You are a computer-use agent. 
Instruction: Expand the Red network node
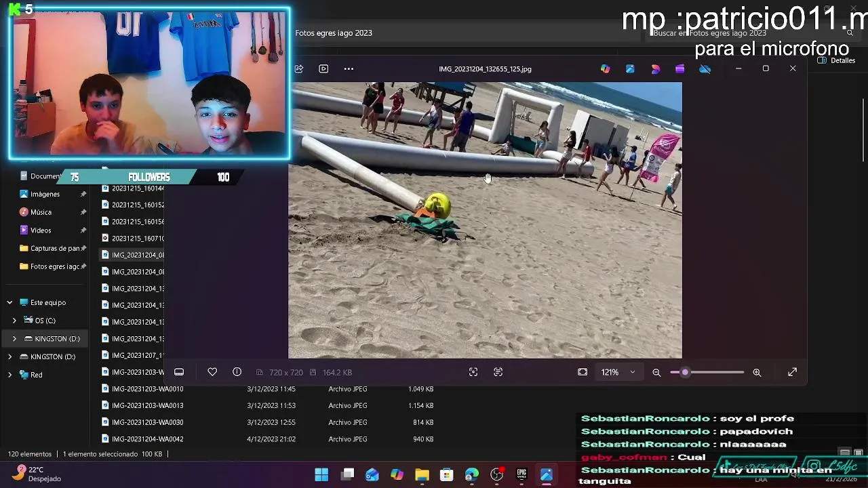9,375
